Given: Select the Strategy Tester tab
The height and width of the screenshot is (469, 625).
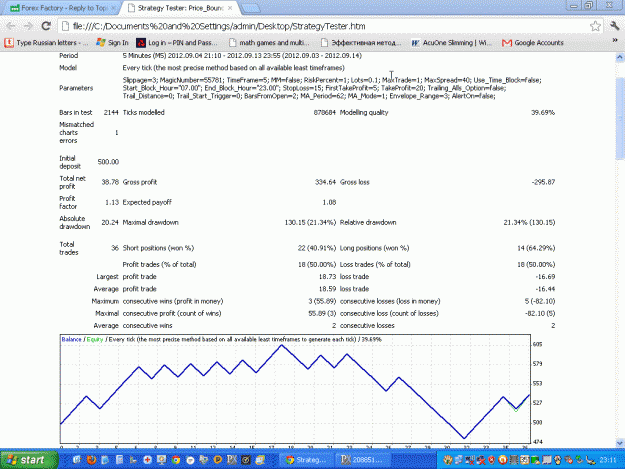Looking at the screenshot, I should (181, 8).
